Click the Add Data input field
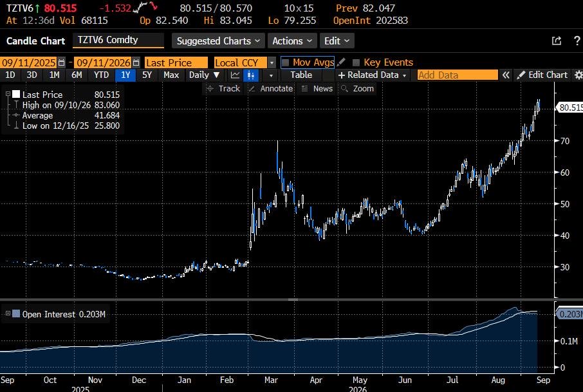Image resolution: width=583 pixels, height=392 pixels. point(458,75)
